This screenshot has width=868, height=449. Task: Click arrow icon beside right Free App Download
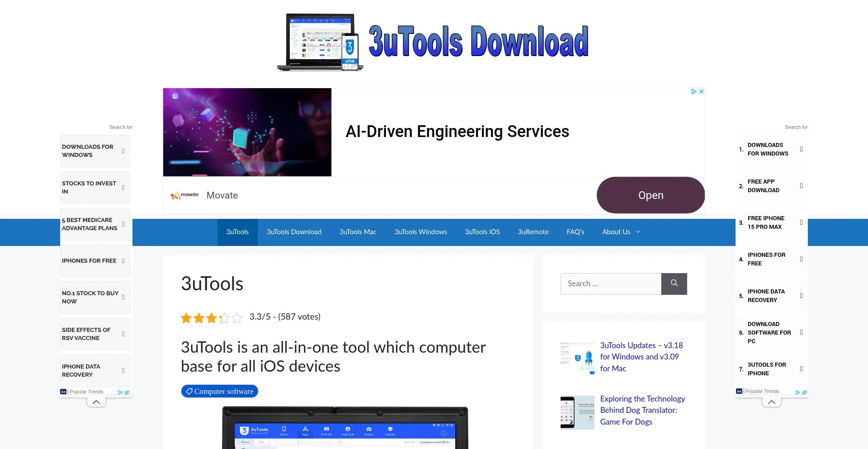[x=801, y=186]
